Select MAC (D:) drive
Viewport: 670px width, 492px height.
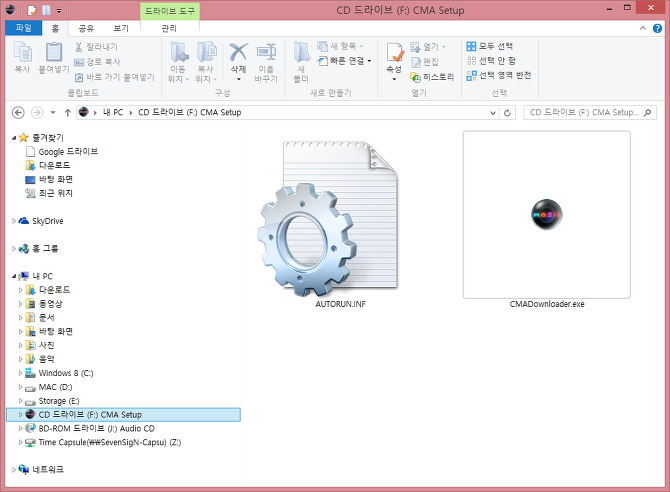pos(49,387)
